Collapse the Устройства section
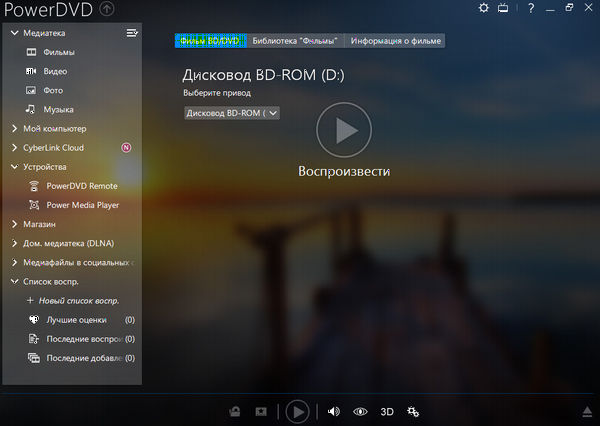 coord(14,166)
